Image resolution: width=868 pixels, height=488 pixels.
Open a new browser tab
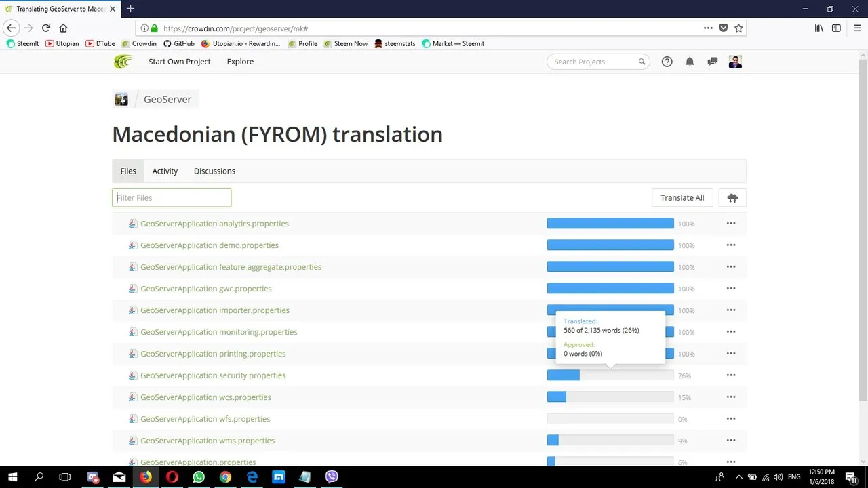click(130, 9)
